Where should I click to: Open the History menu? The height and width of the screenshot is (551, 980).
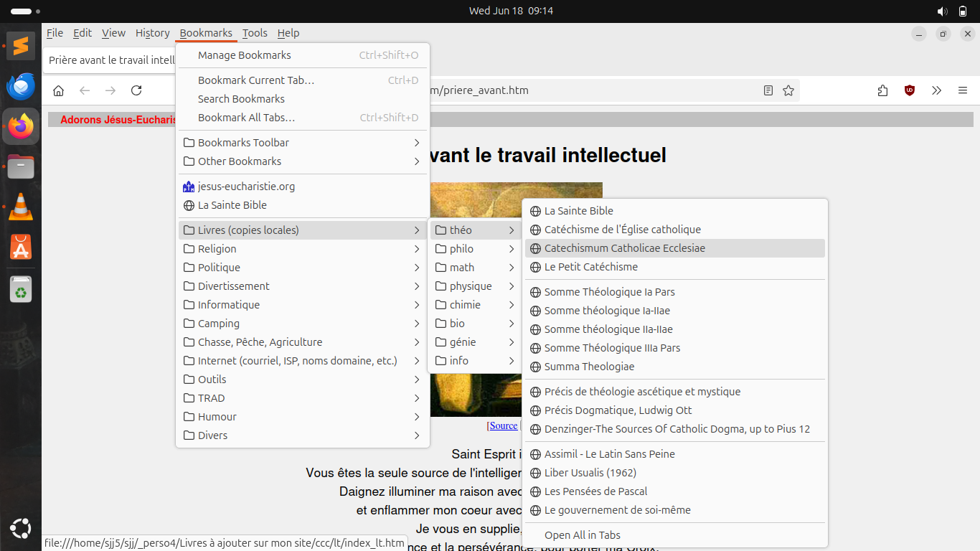pyautogui.click(x=152, y=33)
